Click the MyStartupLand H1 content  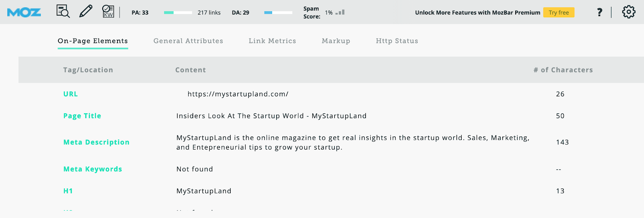[x=204, y=191]
